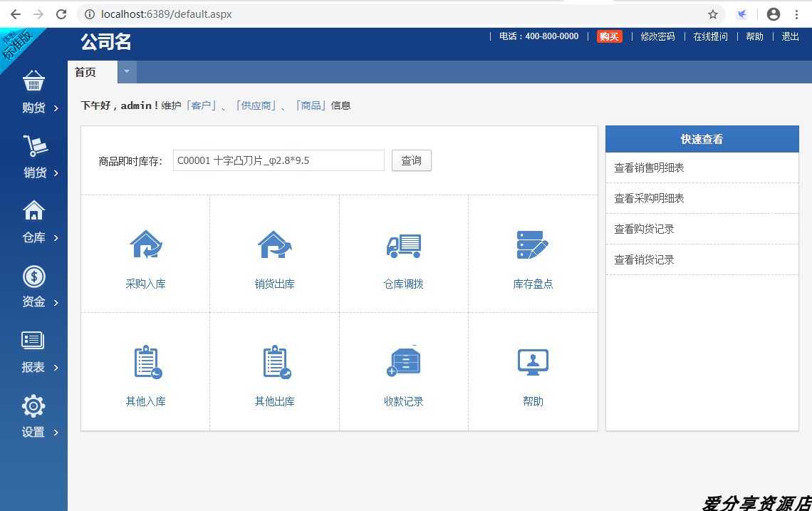Click the 其他入库 label text

tap(145, 401)
